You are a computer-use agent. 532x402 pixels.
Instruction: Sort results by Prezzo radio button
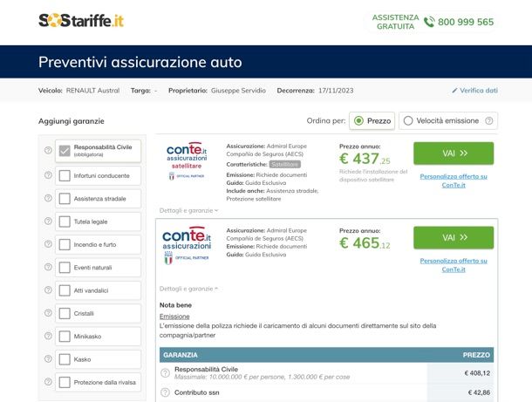tap(358, 120)
